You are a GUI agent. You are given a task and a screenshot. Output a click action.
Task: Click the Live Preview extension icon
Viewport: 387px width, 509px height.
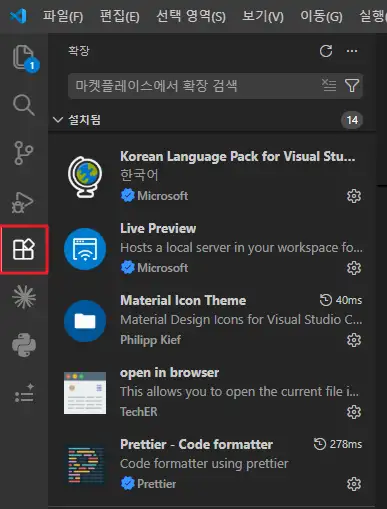click(85, 249)
